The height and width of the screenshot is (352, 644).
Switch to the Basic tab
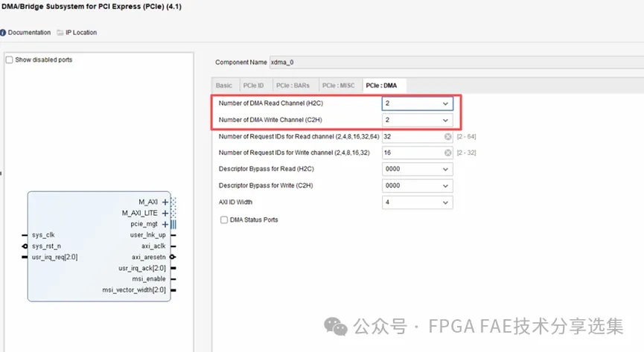[x=224, y=86]
